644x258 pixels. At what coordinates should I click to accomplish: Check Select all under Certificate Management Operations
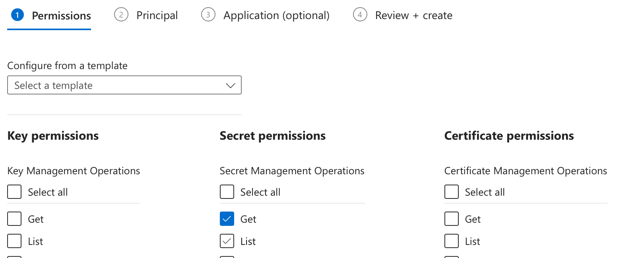click(452, 192)
